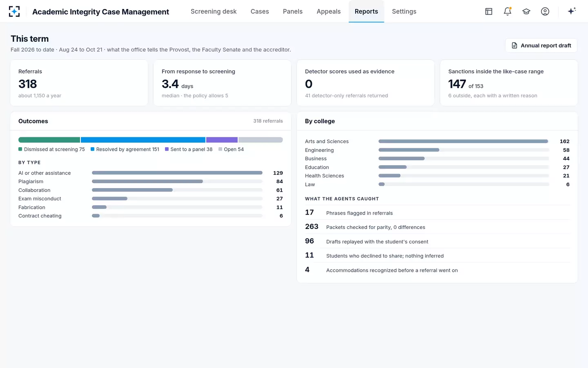Select the Detector scores used as evidence card
Screen dimensions: 588x368
click(366, 83)
